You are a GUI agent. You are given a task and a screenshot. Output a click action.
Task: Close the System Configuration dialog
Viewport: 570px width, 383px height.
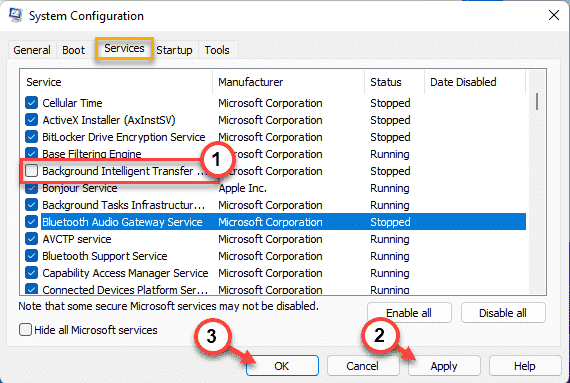(x=554, y=15)
